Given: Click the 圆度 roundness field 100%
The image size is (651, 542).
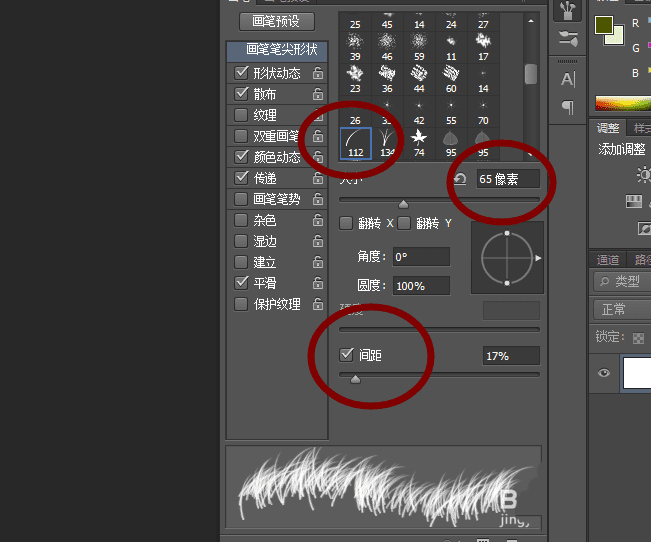Looking at the screenshot, I should tap(421, 286).
